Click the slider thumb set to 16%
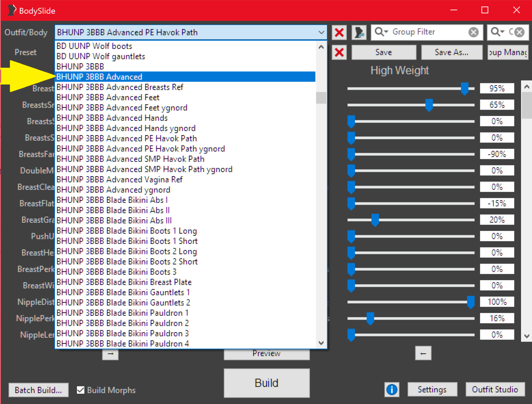The width and height of the screenshot is (532, 404). (x=370, y=318)
